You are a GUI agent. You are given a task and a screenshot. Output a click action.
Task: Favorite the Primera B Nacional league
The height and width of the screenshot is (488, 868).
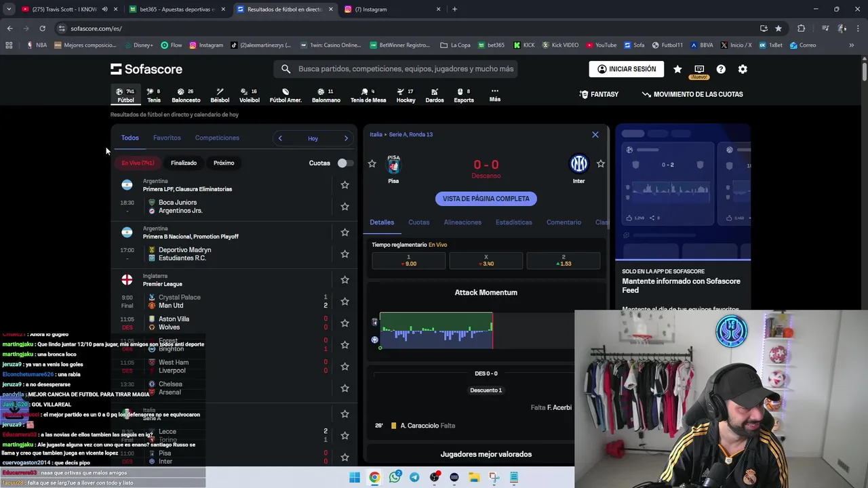click(344, 232)
